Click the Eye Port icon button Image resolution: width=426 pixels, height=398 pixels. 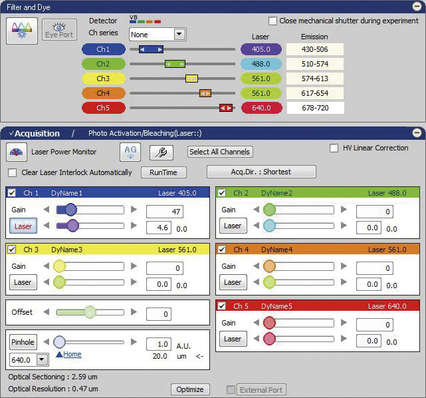(x=59, y=30)
